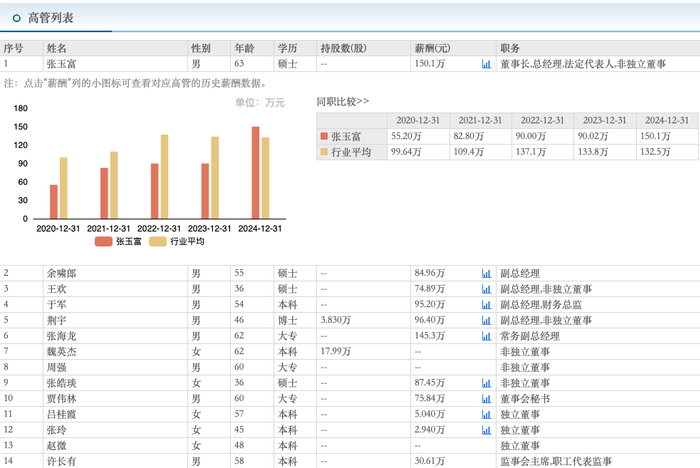Click 贾伟林's salary history icon
This screenshot has width=700, height=468.
click(x=486, y=398)
